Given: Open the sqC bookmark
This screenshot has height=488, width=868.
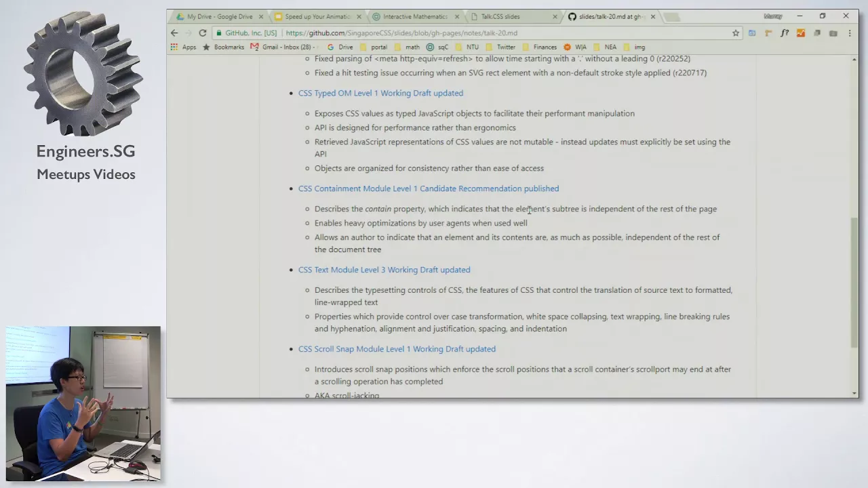Looking at the screenshot, I should [437, 47].
